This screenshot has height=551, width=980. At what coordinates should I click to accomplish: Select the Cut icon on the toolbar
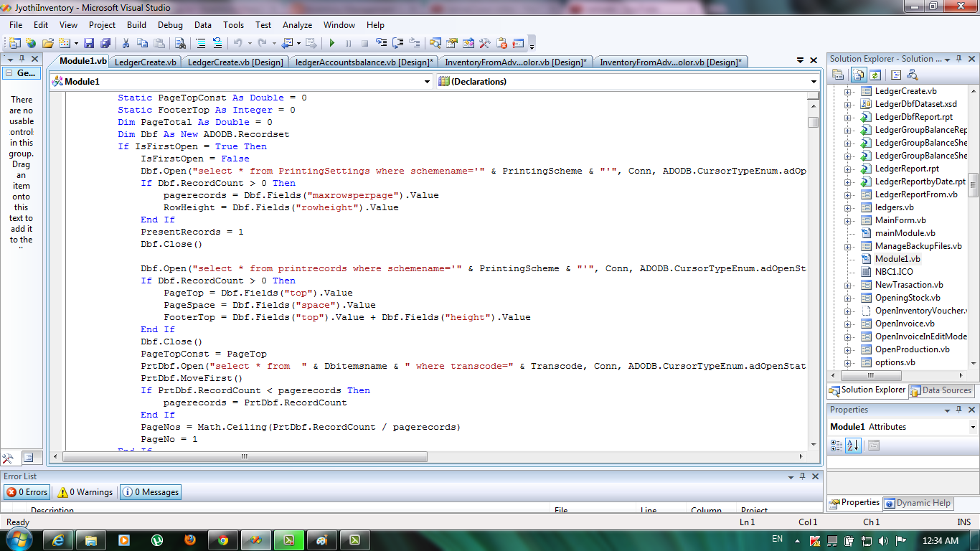pyautogui.click(x=128, y=43)
